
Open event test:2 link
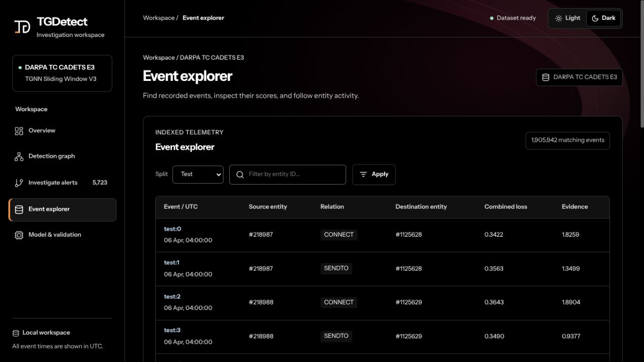pyautogui.click(x=172, y=297)
